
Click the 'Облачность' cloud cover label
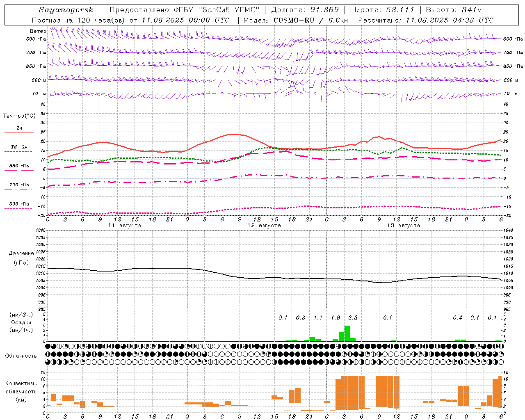(21, 356)
